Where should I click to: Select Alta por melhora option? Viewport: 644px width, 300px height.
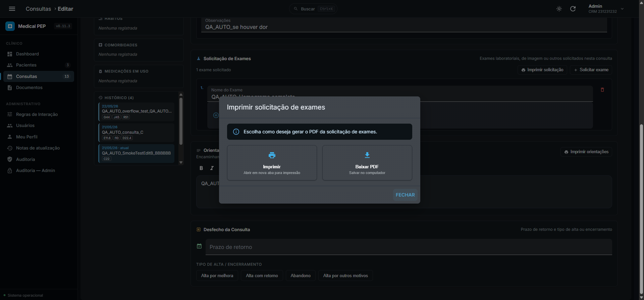tap(217, 276)
